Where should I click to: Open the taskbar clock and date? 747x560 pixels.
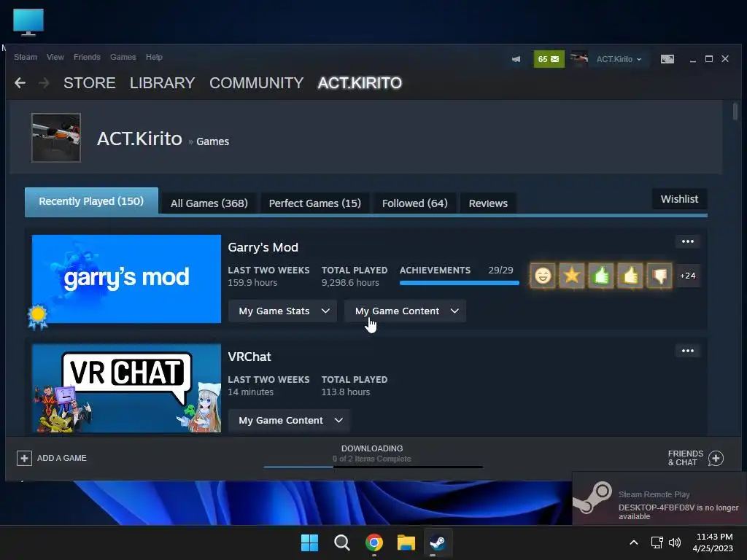(713, 542)
